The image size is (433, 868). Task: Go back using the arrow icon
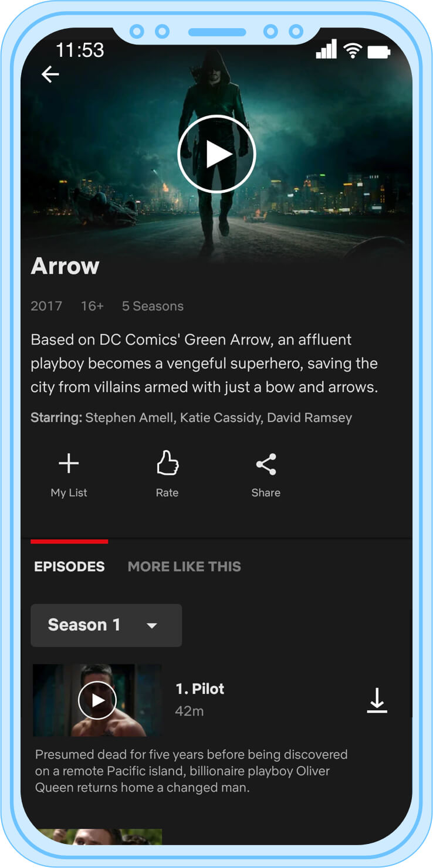click(50, 74)
